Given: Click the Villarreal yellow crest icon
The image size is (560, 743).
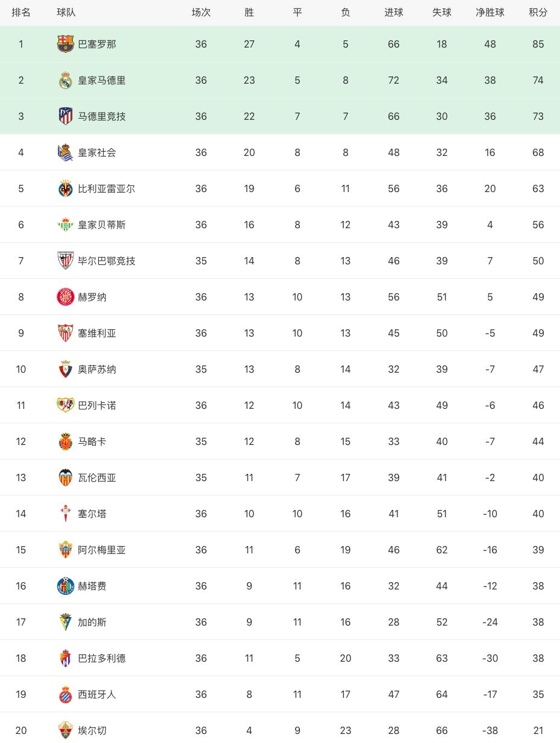Looking at the screenshot, I should pos(66,188).
